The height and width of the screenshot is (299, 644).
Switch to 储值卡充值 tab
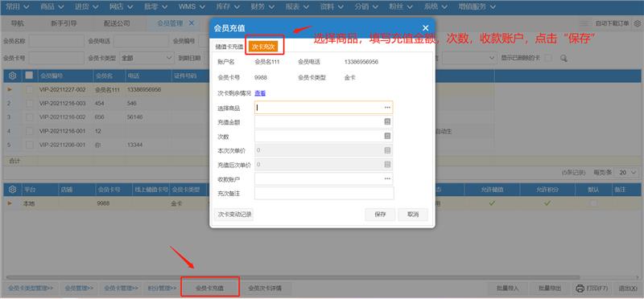[229, 47]
